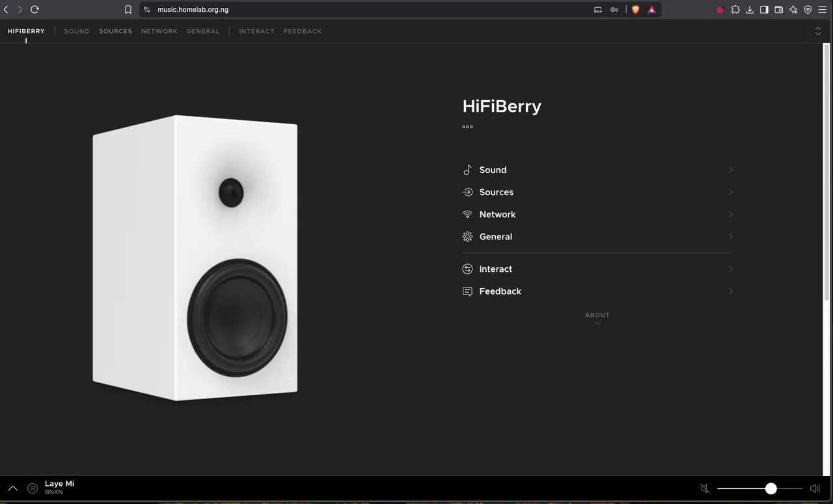Click the Sources input arrow icon
The height and width of the screenshot is (504, 833).
(467, 192)
